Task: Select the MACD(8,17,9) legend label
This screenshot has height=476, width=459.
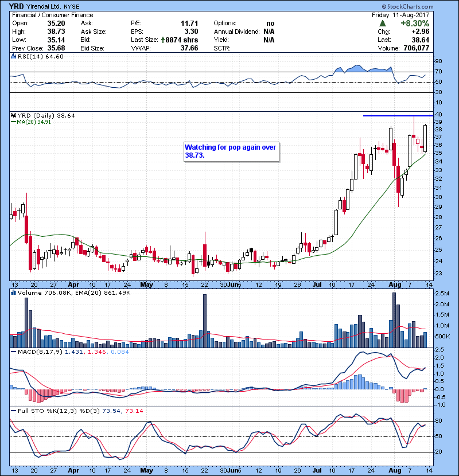Action: click(40, 352)
